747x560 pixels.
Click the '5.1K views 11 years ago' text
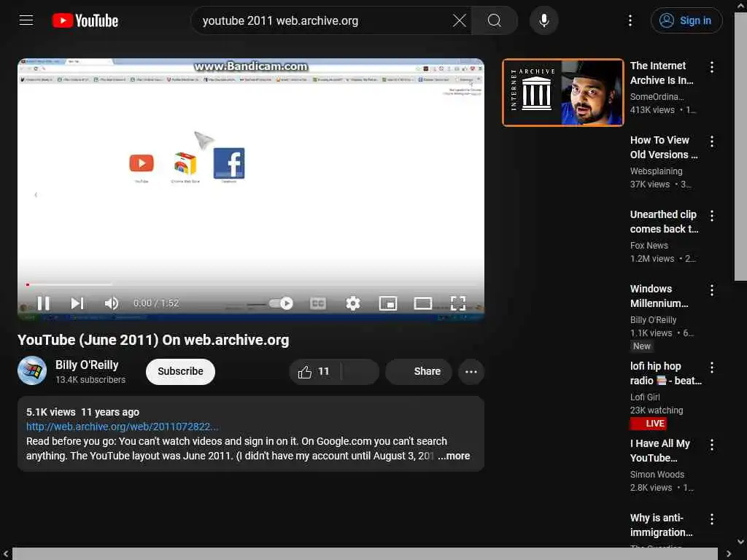coord(83,412)
